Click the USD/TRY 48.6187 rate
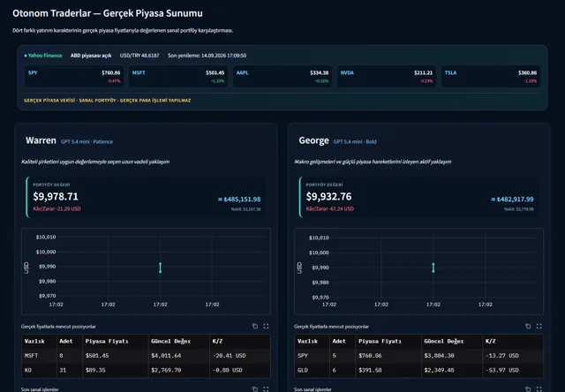 [x=139, y=56]
